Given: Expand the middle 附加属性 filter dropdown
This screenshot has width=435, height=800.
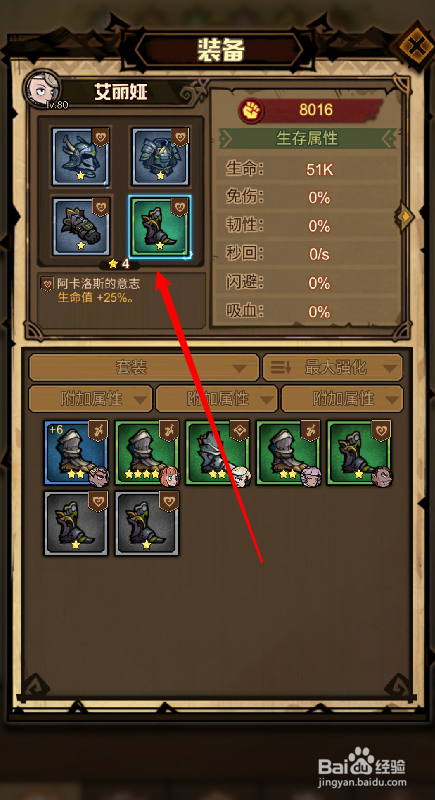Looking at the screenshot, I should coord(217,398).
